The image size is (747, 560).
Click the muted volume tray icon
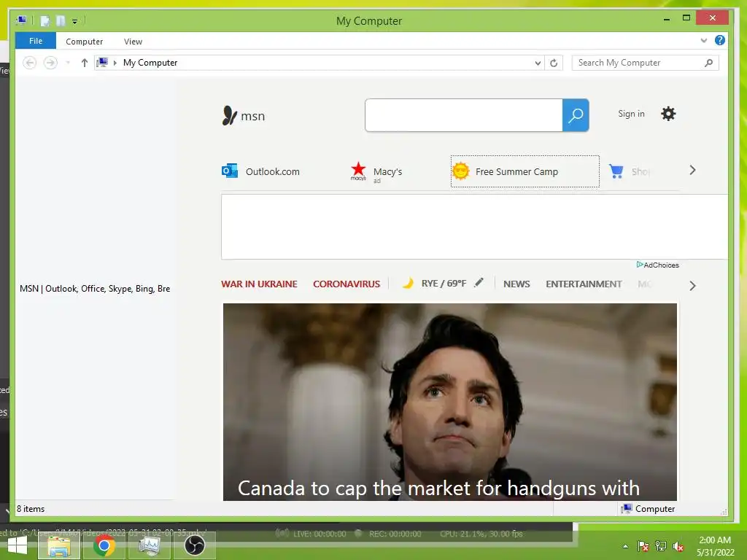pos(678,547)
